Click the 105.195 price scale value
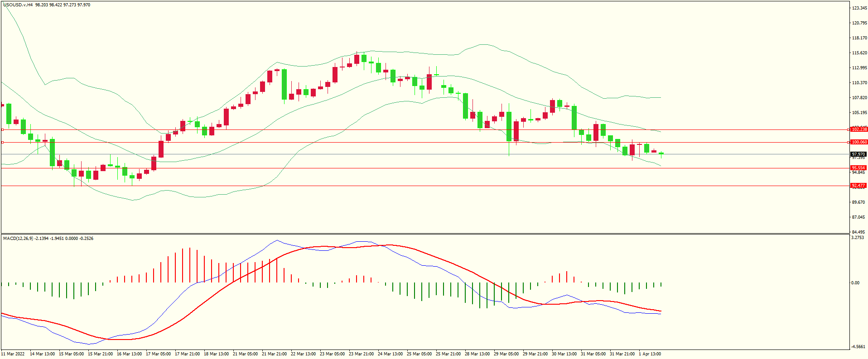 pyautogui.click(x=859, y=113)
